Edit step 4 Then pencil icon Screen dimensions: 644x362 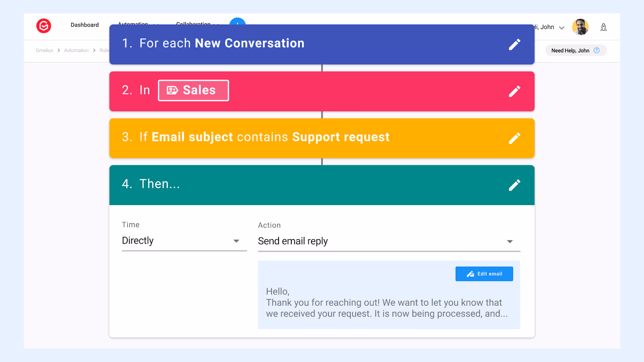click(x=514, y=185)
